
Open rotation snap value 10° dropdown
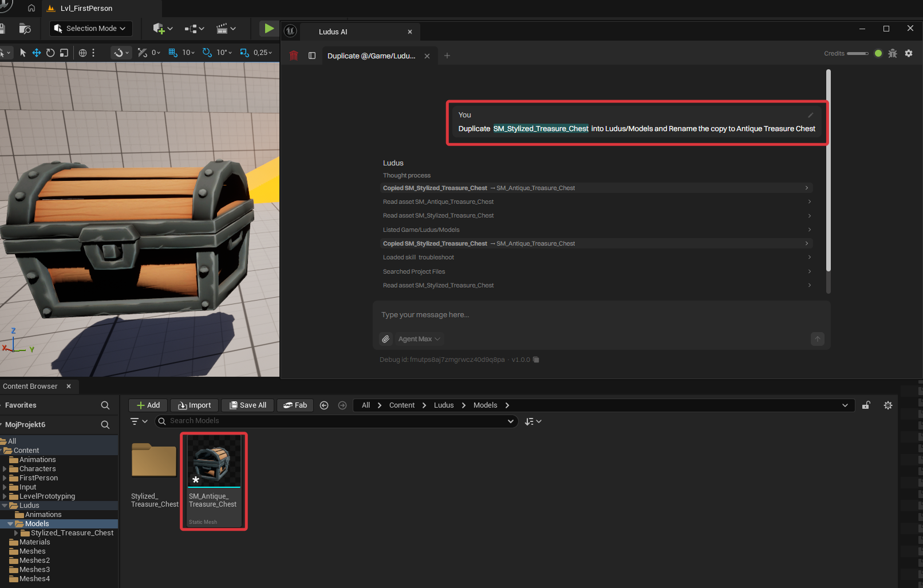tap(224, 53)
